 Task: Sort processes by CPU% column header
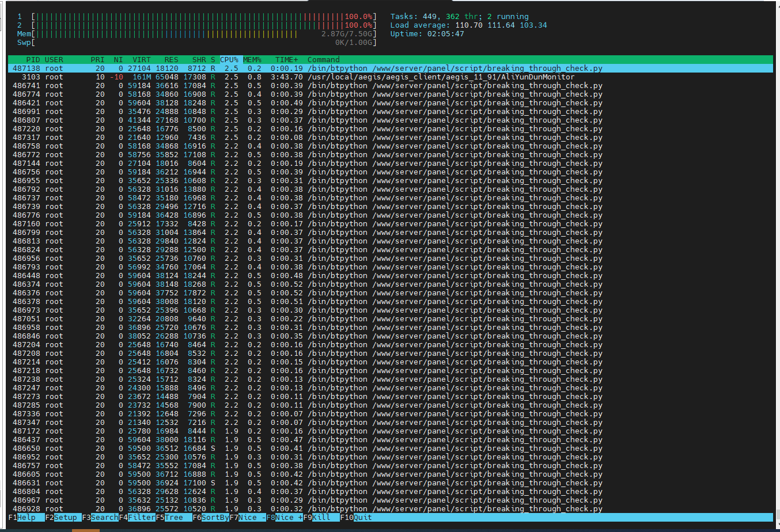(229, 59)
